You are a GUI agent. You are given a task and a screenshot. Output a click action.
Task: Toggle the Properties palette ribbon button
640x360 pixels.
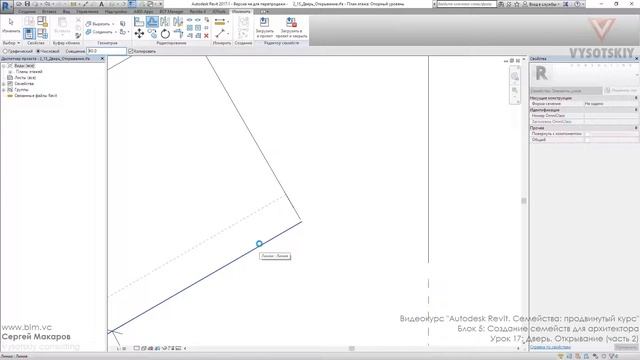pyautogui.click(x=29, y=33)
